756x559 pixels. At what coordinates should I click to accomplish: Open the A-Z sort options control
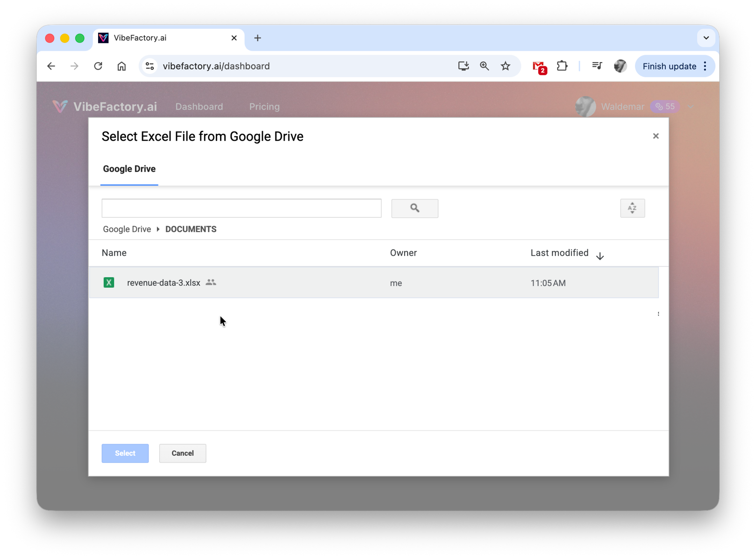tap(632, 208)
